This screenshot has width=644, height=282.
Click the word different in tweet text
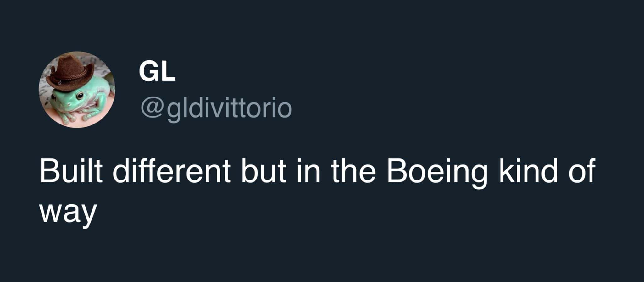pyautogui.click(x=172, y=171)
